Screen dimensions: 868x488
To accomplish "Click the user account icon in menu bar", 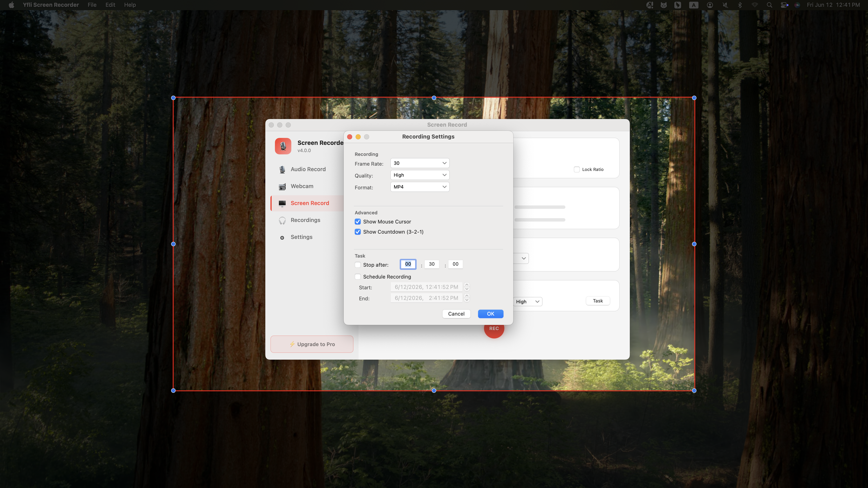I will 710,5.
